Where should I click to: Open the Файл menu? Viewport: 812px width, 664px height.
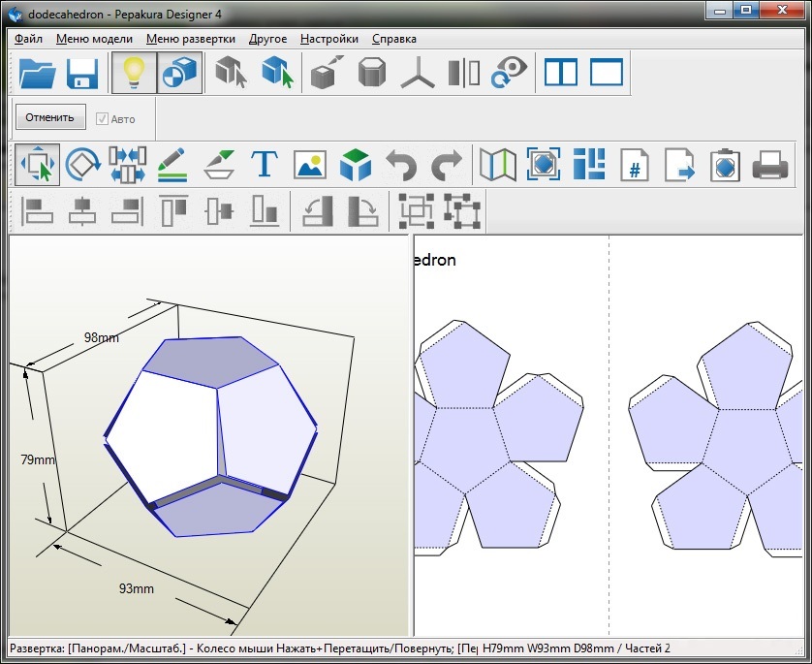pos(29,39)
